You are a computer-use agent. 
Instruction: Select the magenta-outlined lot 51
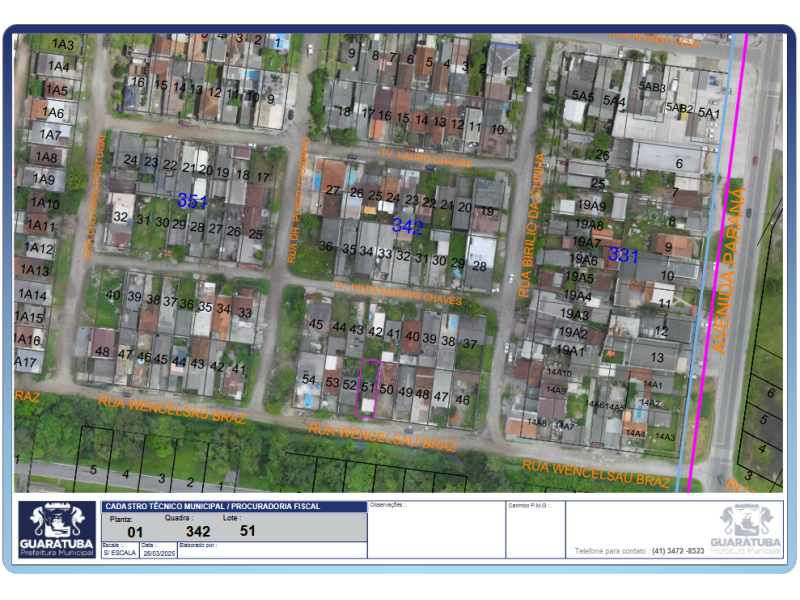coord(368,387)
